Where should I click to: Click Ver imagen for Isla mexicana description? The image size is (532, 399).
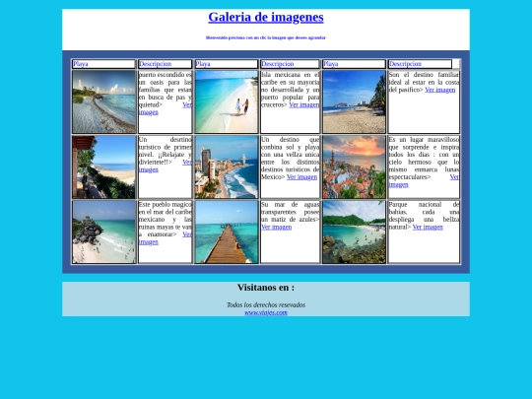point(304,104)
